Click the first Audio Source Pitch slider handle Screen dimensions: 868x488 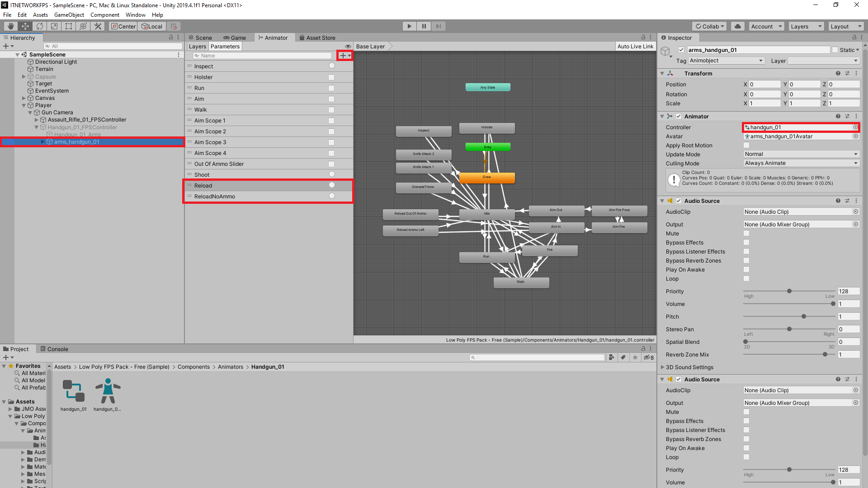pos(804,317)
